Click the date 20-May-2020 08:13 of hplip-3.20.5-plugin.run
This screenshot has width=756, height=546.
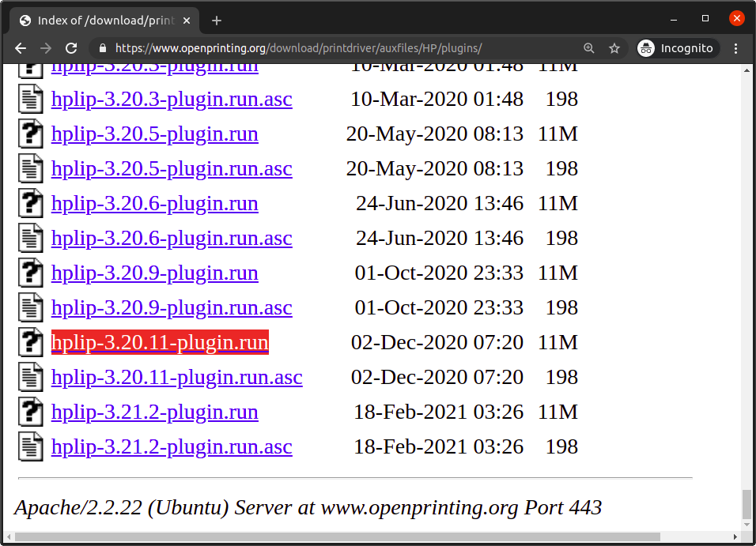[435, 134]
